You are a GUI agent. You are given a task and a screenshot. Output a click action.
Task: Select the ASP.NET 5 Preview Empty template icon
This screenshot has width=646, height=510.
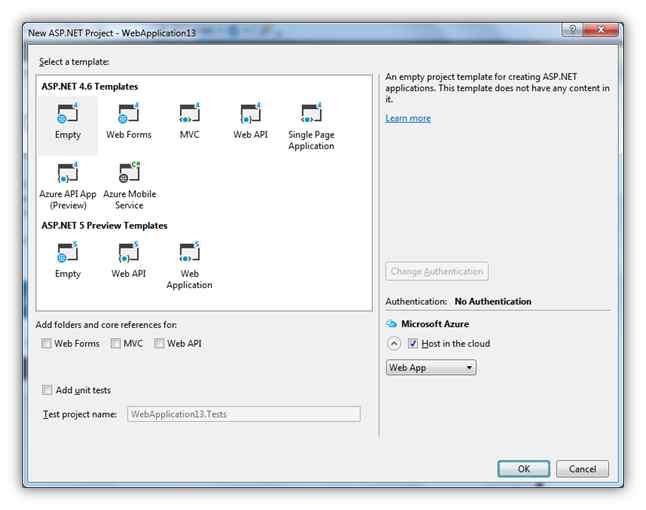tap(68, 252)
